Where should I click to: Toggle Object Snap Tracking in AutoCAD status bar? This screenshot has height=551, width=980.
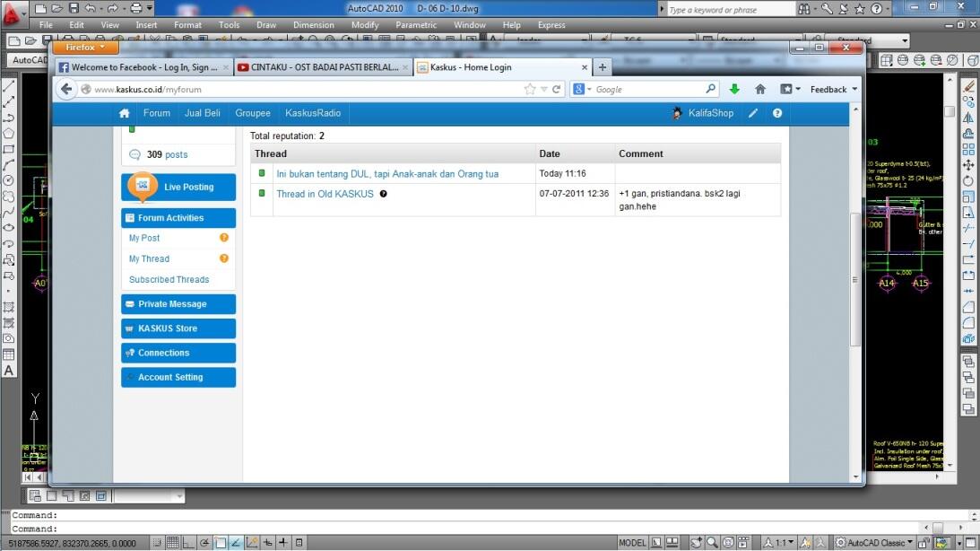tap(236, 543)
